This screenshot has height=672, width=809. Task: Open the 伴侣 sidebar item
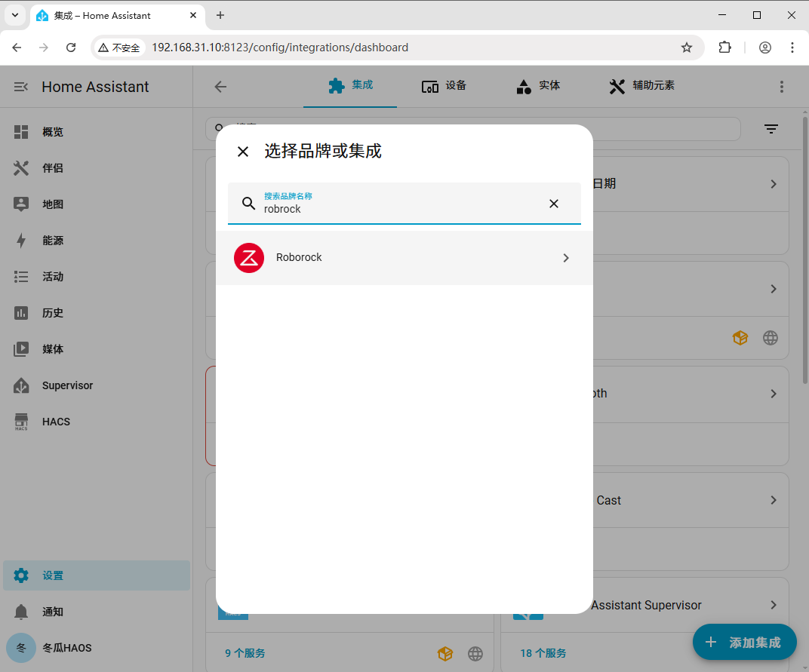point(97,168)
